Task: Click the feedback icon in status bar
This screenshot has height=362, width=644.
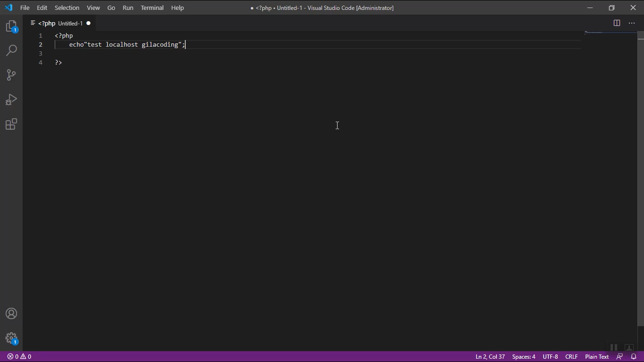Action: (620, 357)
